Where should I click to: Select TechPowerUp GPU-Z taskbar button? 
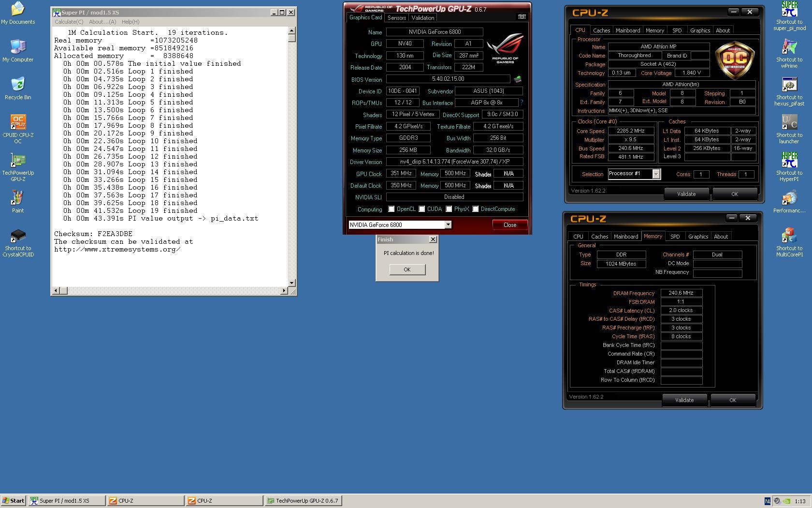point(304,501)
